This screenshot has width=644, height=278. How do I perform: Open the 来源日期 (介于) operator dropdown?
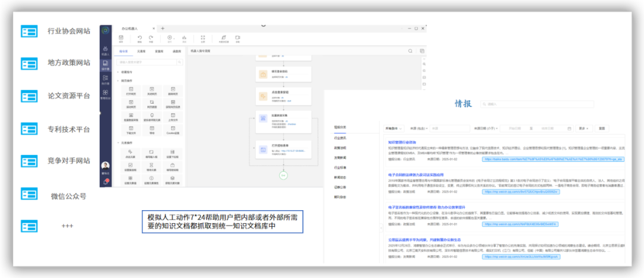coord(486,129)
